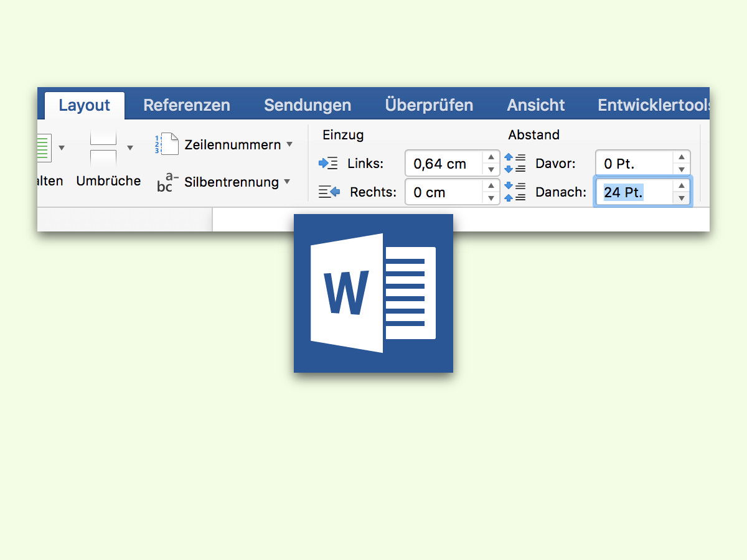Increase the Davor spacing with up arrow
The width and height of the screenshot is (747, 560).
pyautogui.click(x=682, y=157)
